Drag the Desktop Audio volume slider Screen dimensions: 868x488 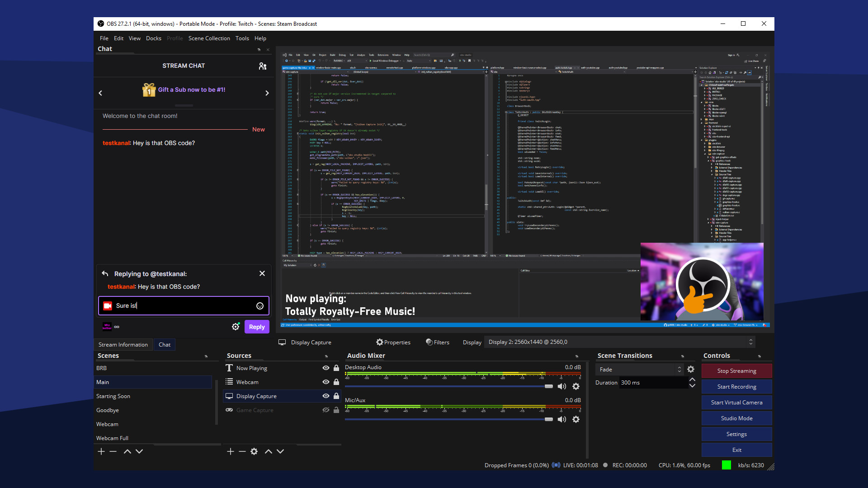click(x=548, y=386)
